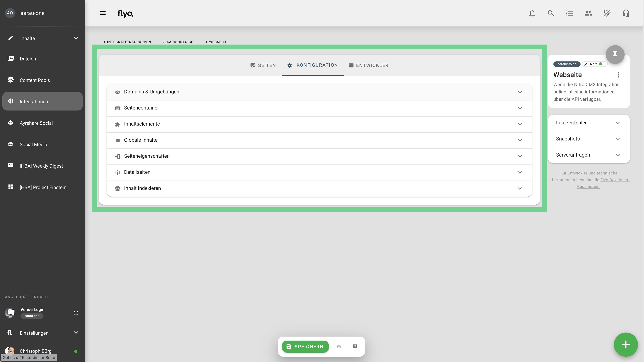Open the task list icon
The width and height of the screenshot is (644, 362).
569,13
